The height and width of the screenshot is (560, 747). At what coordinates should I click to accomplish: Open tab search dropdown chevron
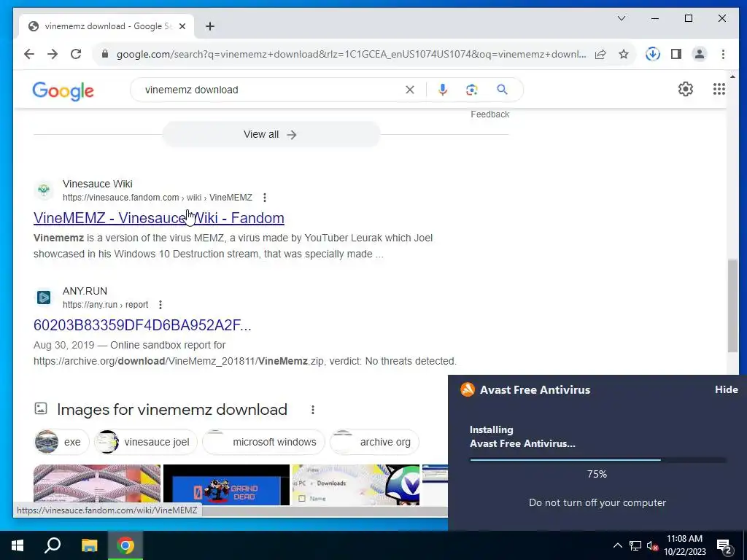[622, 18]
